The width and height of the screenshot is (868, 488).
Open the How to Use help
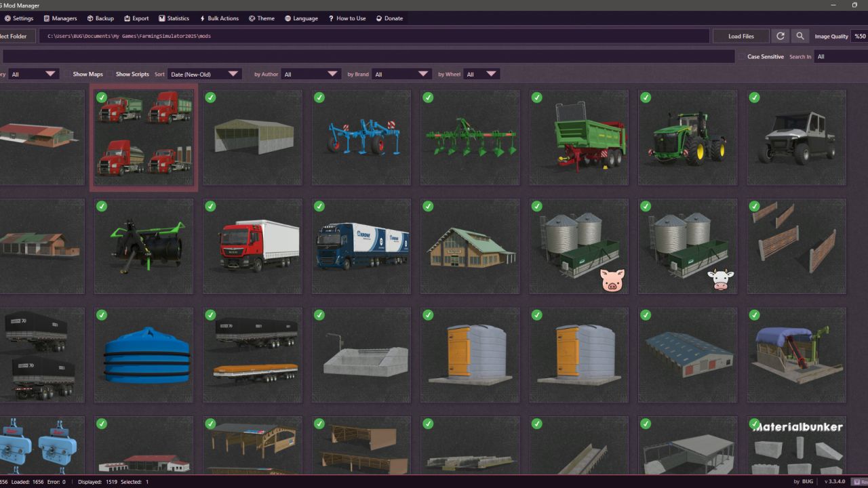[347, 18]
